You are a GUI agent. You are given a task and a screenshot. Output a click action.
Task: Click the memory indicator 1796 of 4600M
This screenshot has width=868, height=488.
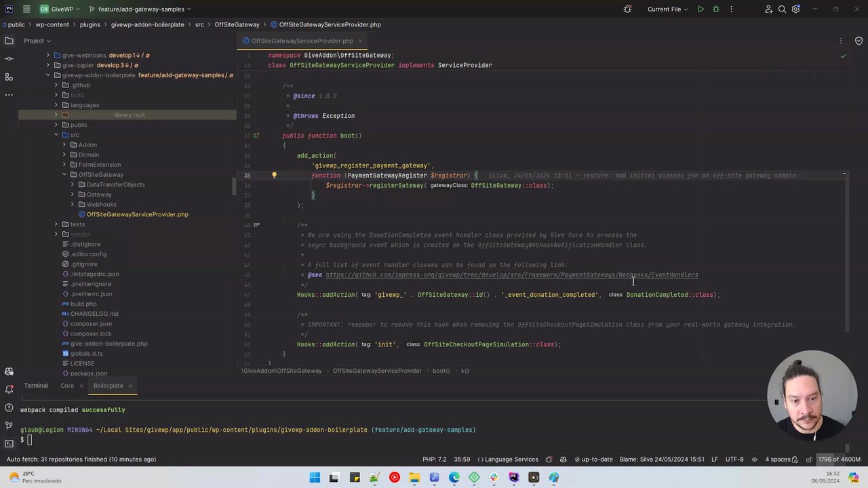click(839, 460)
